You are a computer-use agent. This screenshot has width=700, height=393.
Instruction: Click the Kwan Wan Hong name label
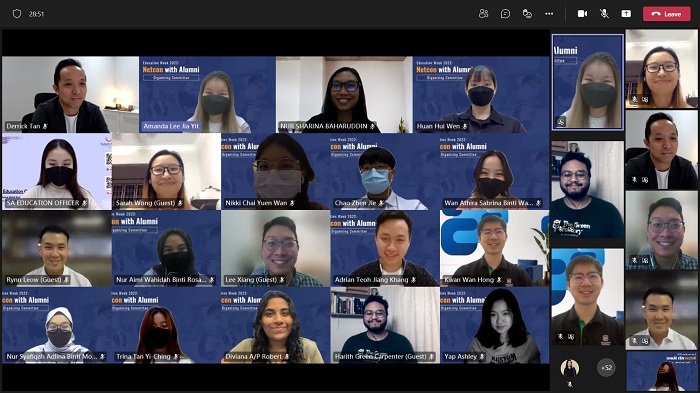pos(469,280)
